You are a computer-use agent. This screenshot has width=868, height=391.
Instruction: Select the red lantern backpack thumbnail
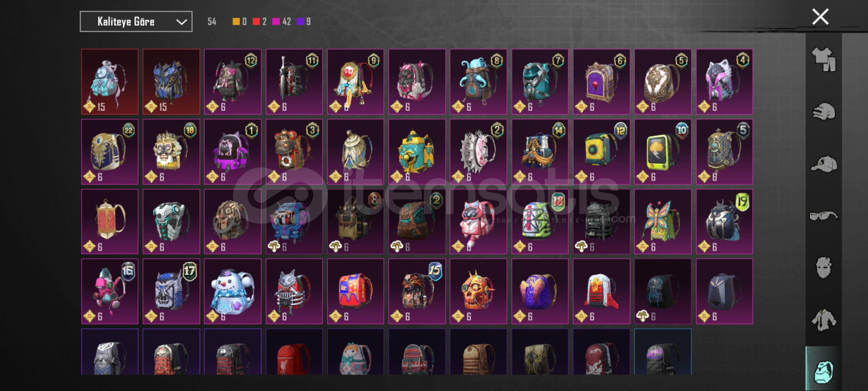coord(110,222)
